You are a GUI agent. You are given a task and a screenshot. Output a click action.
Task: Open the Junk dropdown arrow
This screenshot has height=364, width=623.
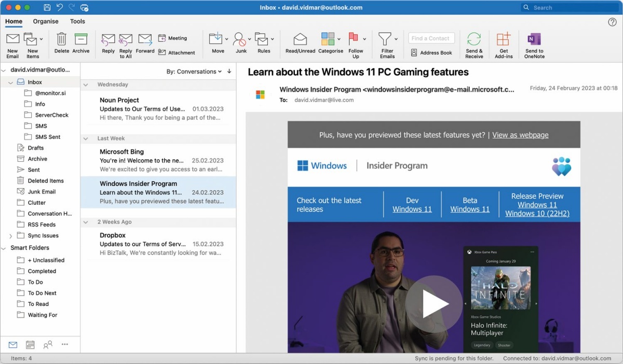click(250, 39)
